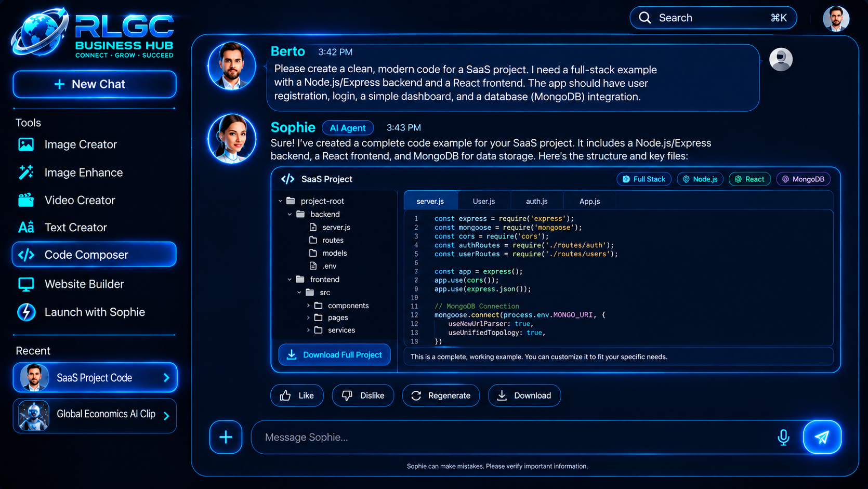The image size is (868, 489).
Task: Select server.js in the file tree
Action: click(330, 227)
